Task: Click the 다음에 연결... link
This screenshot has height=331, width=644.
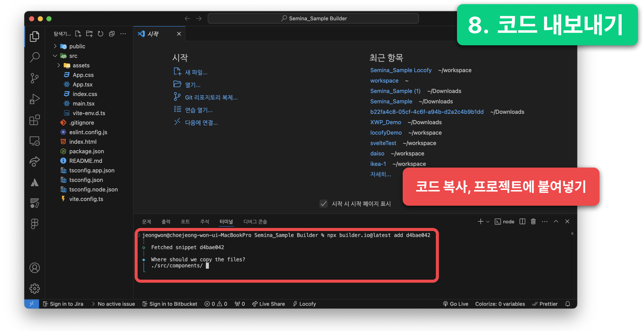Action: pos(201,122)
